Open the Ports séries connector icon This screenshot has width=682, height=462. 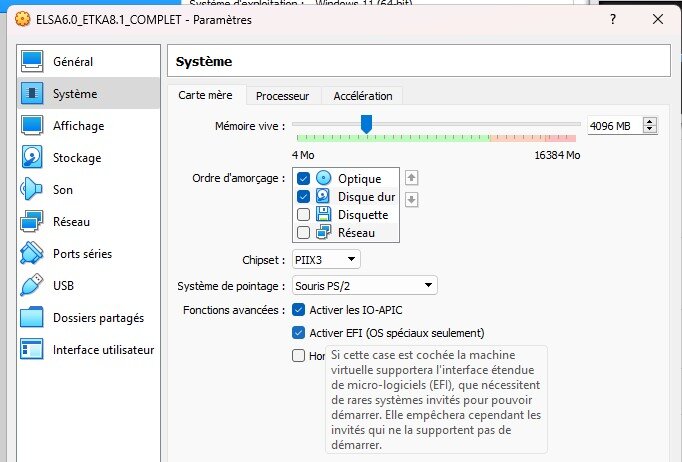pyautogui.click(x=32, y=253)
